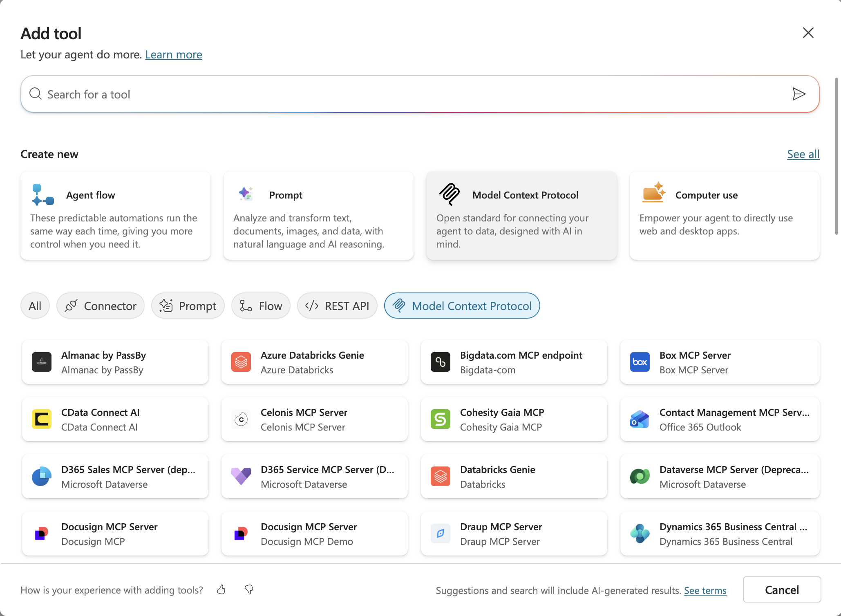This screenshot has width=841, height=616.
Task: Click the magnifier icon in the search box
Action: coord(36,94)
